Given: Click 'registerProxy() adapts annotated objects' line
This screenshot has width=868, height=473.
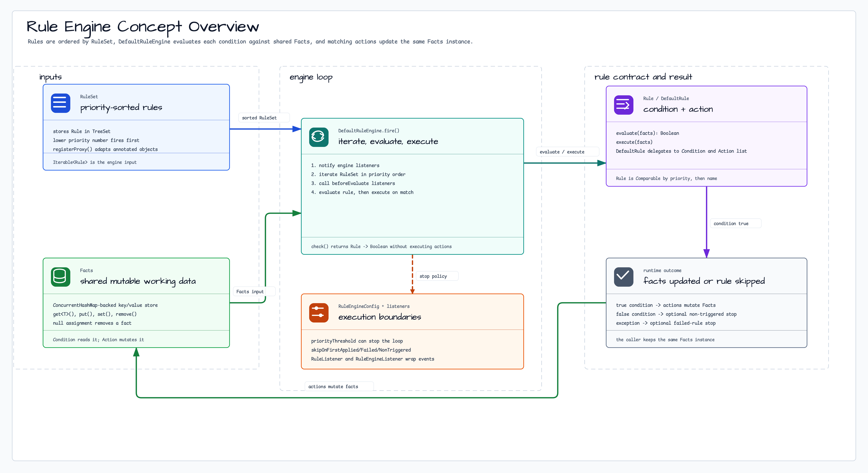Looking at the screenshot, I should tap(105, 149).
